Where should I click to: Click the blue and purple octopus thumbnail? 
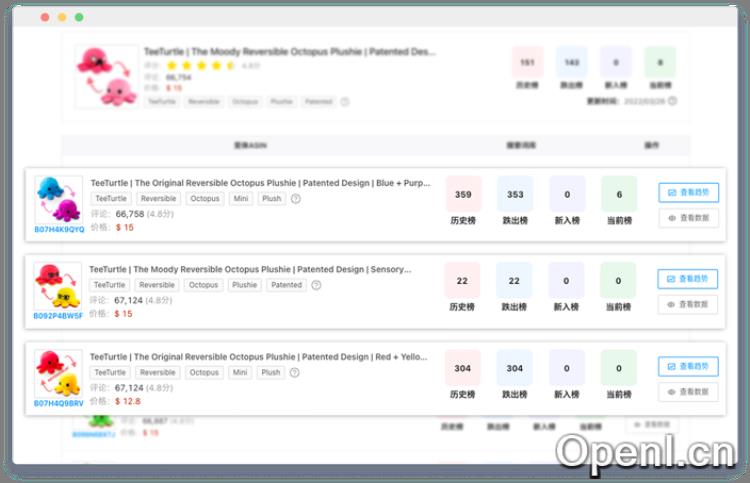[x=58, y=199]
